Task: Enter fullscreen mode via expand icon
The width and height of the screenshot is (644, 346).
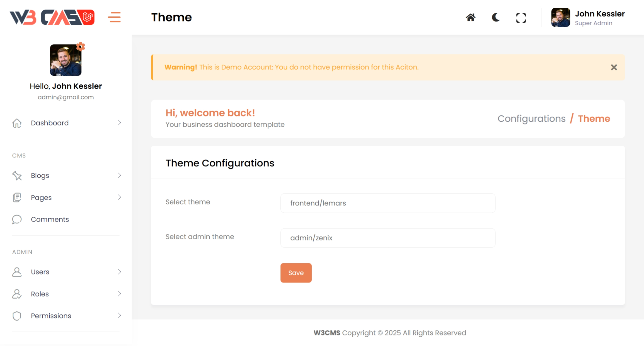Action: click(x=521, y=18)
